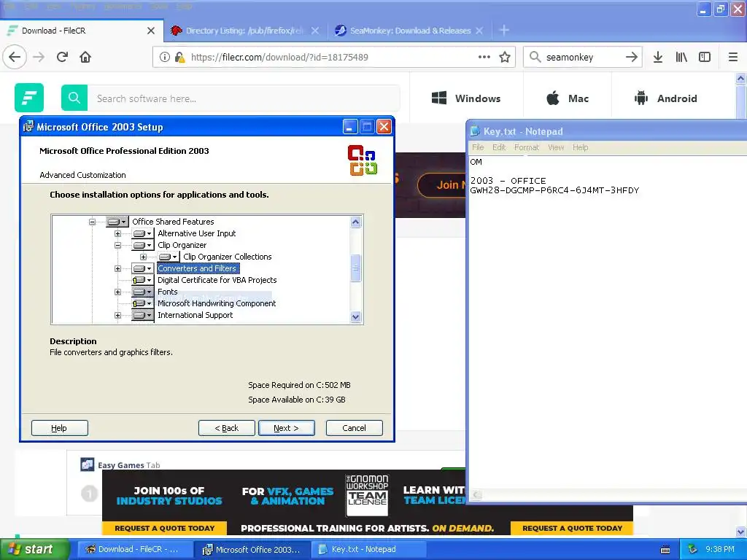Click the lock warning icon in address bar

[179, 57]
